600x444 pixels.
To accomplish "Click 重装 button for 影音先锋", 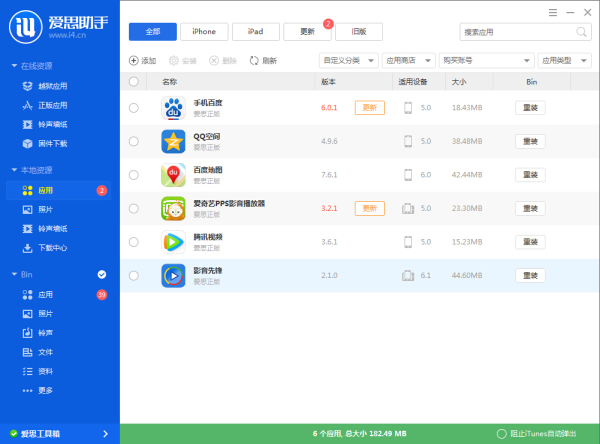I will pyautogui.click(x=530, y=276).
